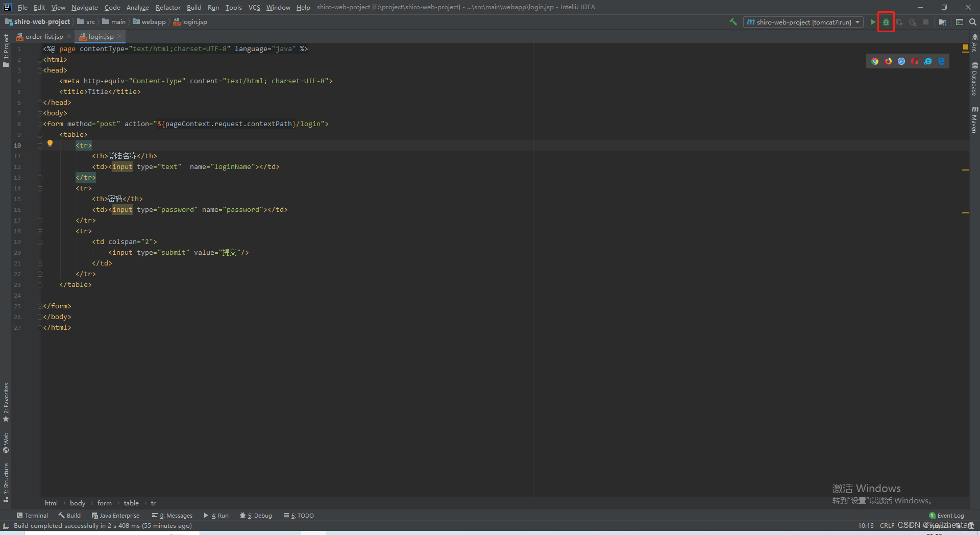Image resolution: width=980 pixels, height=535 pixels.
Task: Open page in Chrome browser icon
Action: click(875, 61)
